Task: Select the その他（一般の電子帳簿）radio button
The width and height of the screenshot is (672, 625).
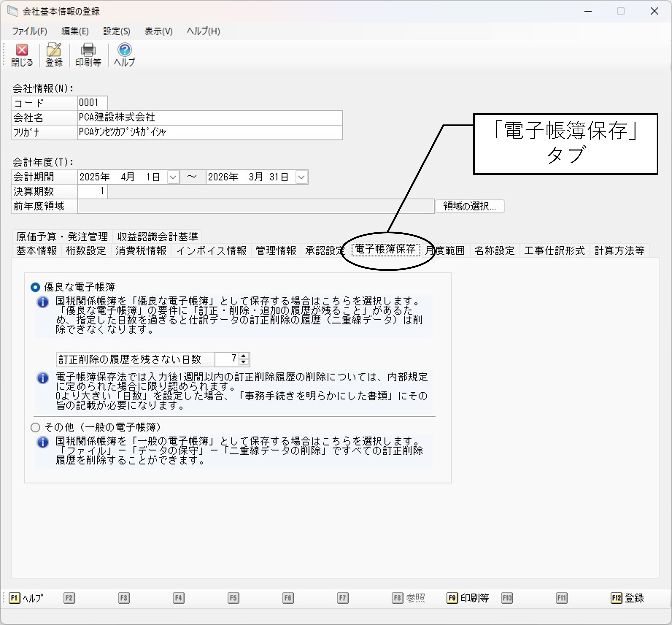Action: [x=35, y=427]
